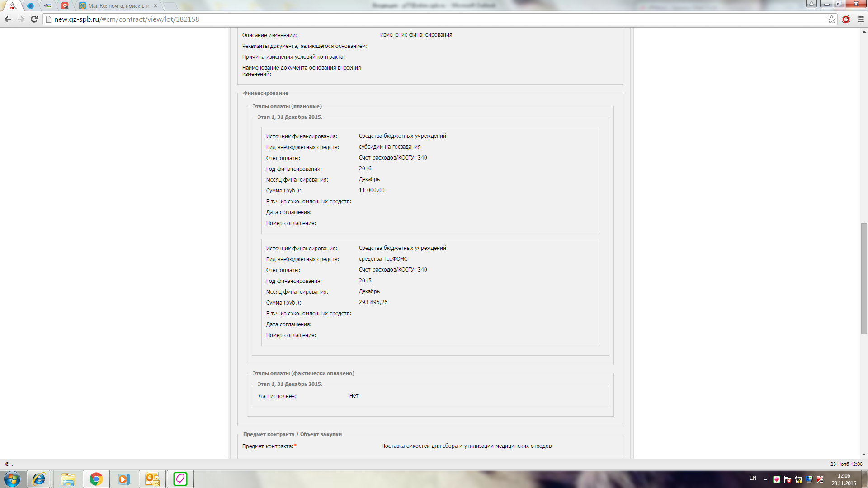Click the browser back arrow
868x488 pixels.
click(8, 19)
